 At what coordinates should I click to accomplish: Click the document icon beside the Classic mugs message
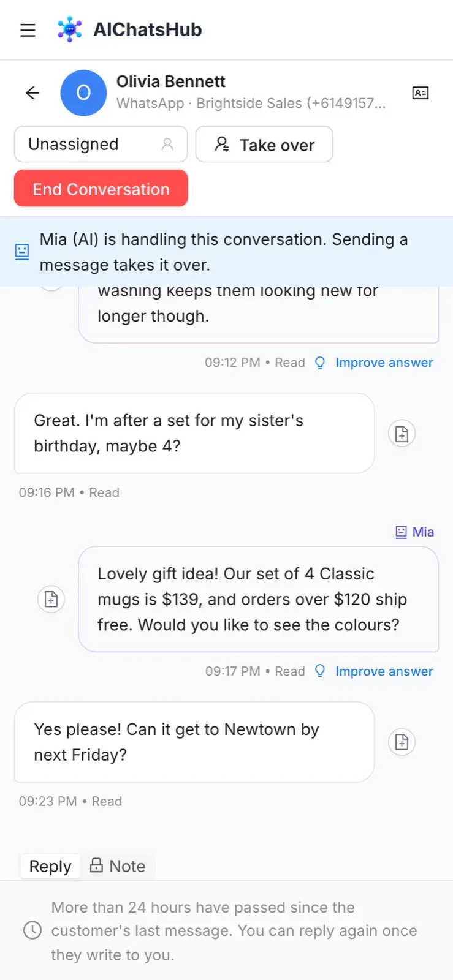[x=51, y=599]
